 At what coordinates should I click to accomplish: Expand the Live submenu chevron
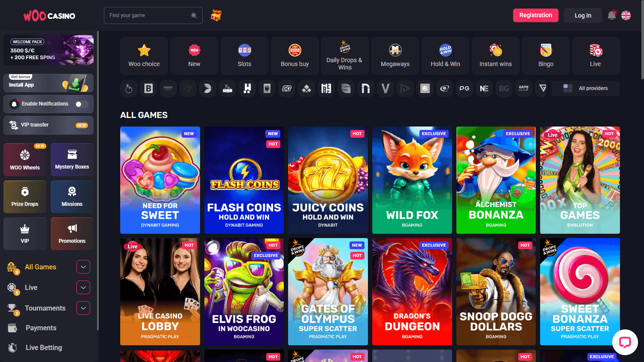point(83,287)
